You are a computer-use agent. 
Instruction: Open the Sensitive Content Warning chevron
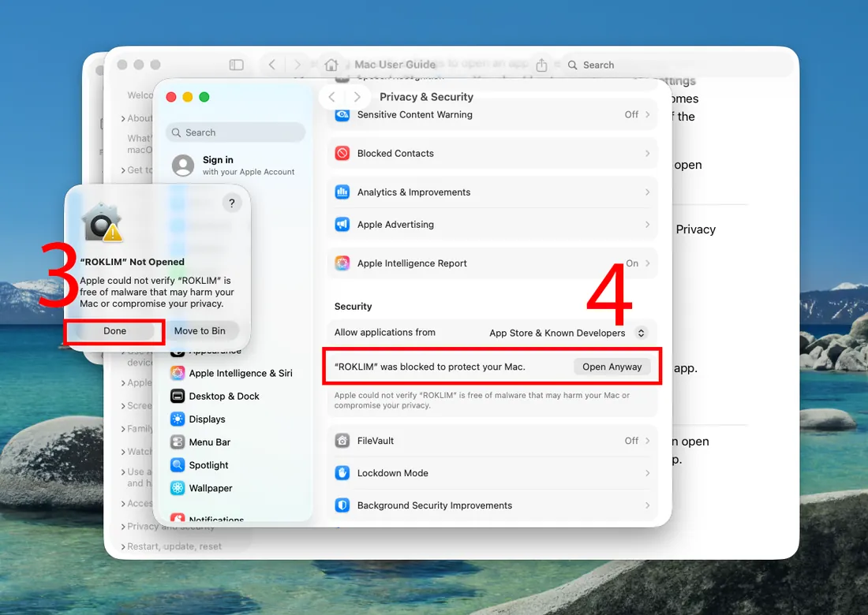point(648,114)
